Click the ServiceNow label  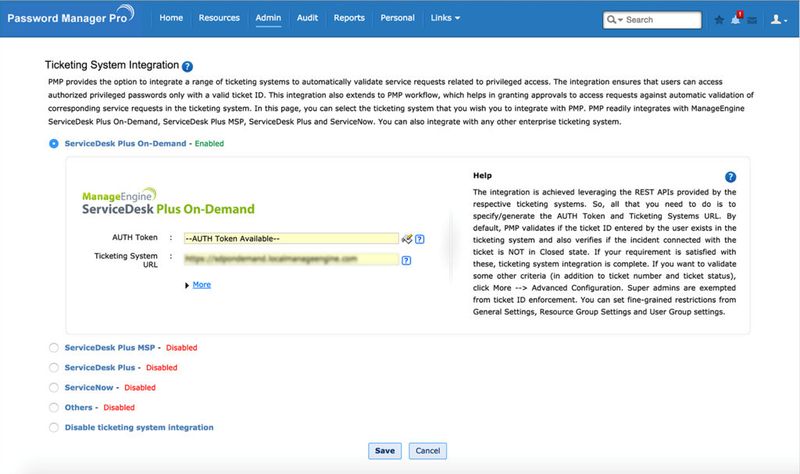pos(89,387)
